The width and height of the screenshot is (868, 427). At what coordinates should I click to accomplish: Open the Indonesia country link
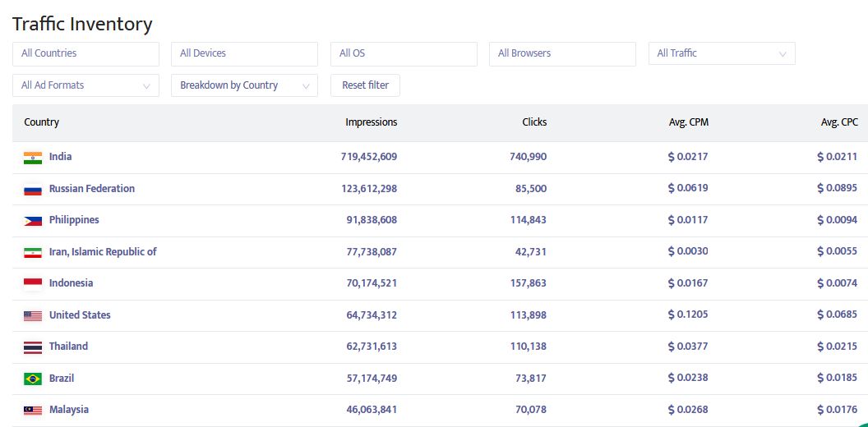[71, 283]
